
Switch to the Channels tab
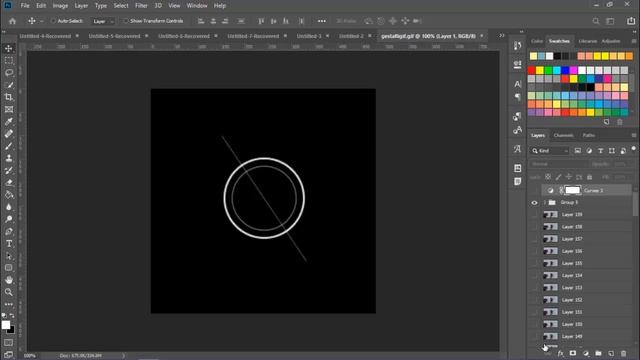[563, 135]
